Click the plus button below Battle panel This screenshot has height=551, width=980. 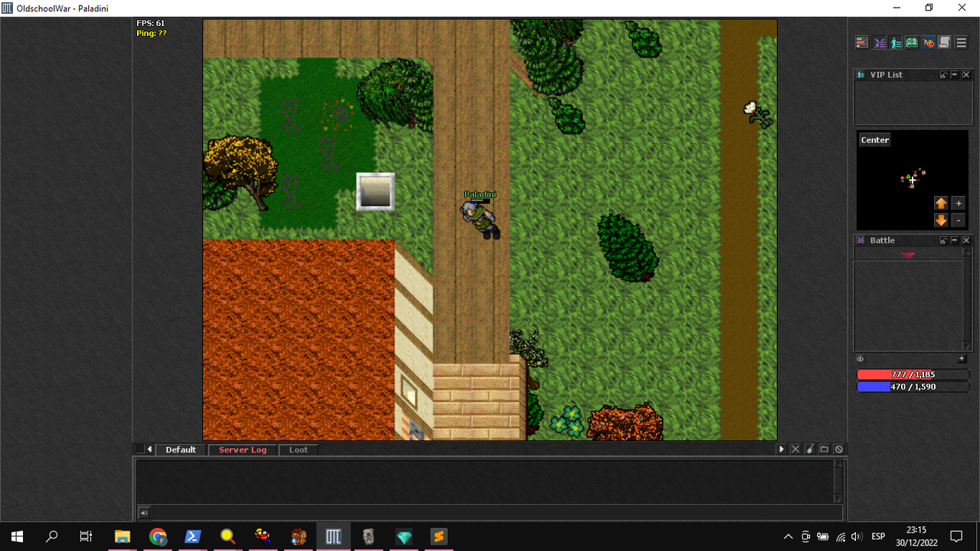tap(962, 359)
